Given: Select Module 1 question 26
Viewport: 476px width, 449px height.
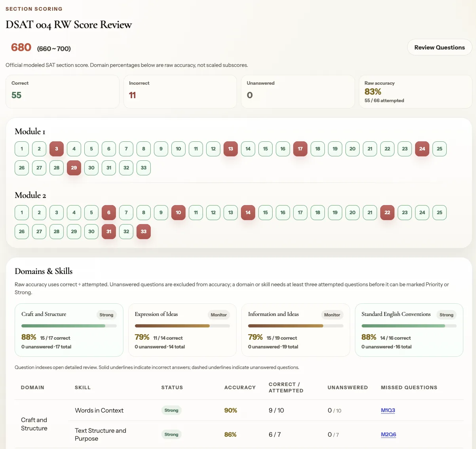Looking at the screenshot, I should tap(22, 168).
